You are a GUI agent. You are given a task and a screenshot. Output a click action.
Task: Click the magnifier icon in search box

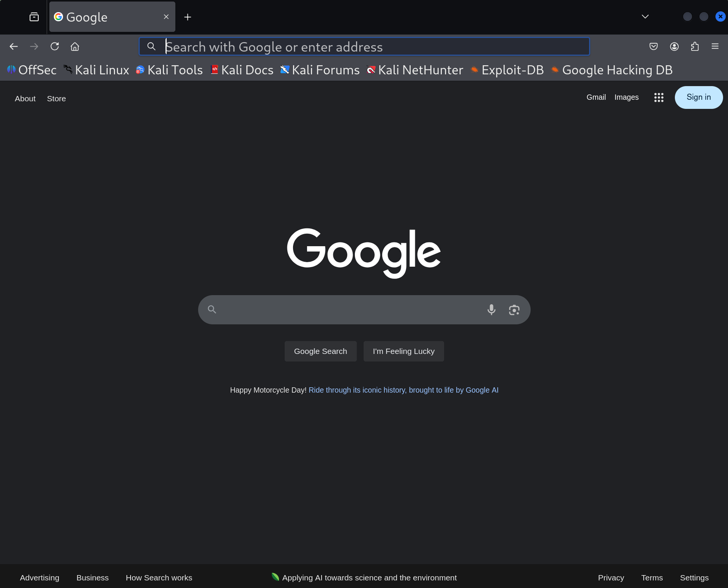tap(212, 310)
